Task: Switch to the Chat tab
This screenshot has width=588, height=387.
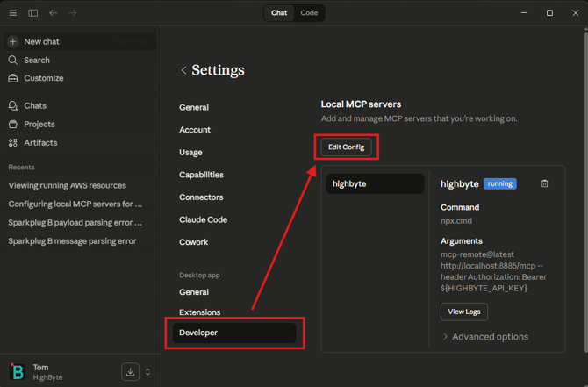Action: click(279, 13)
